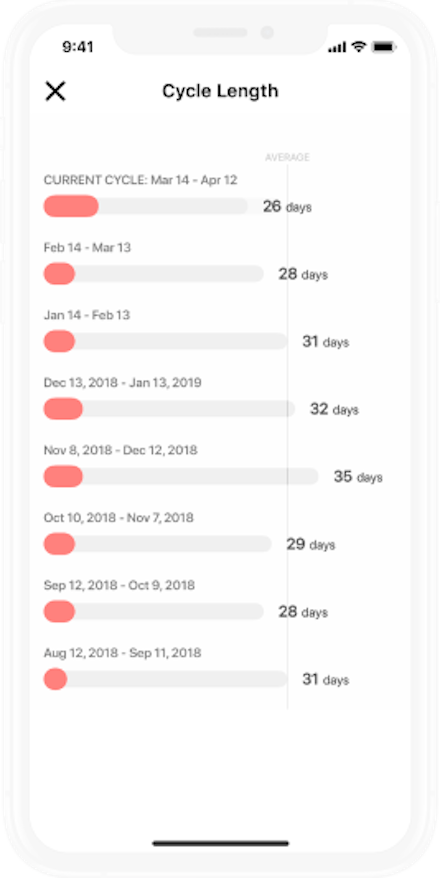Tap the 26 days value
The width and height of the screenshot is (440, 878).
(287, 207)
